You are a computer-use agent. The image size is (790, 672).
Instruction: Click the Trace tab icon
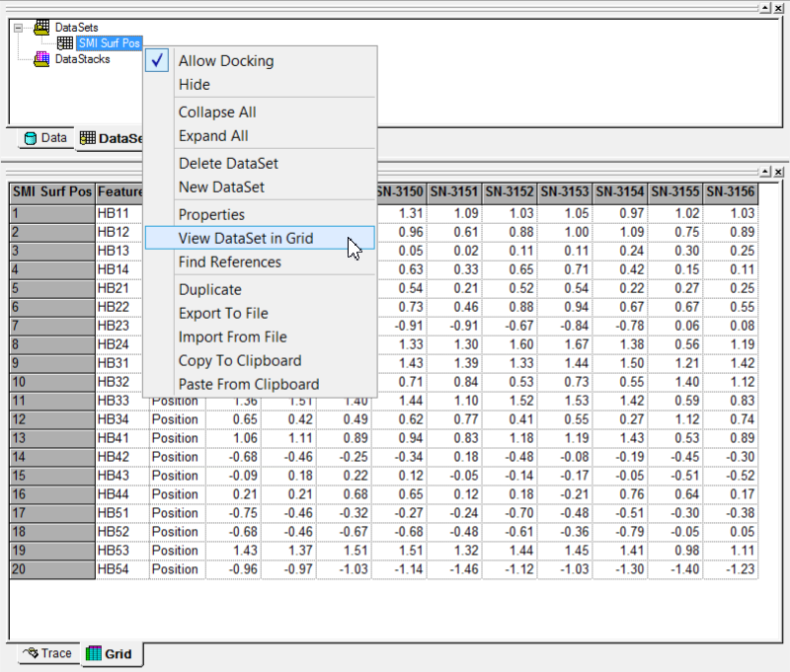click(x=31, y=653)
